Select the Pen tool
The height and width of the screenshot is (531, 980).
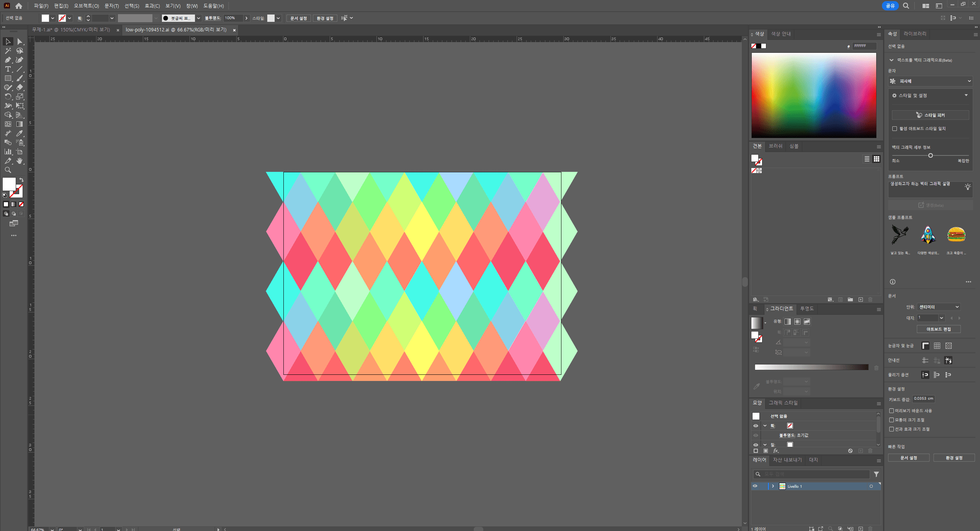click(x=8, y=60)
